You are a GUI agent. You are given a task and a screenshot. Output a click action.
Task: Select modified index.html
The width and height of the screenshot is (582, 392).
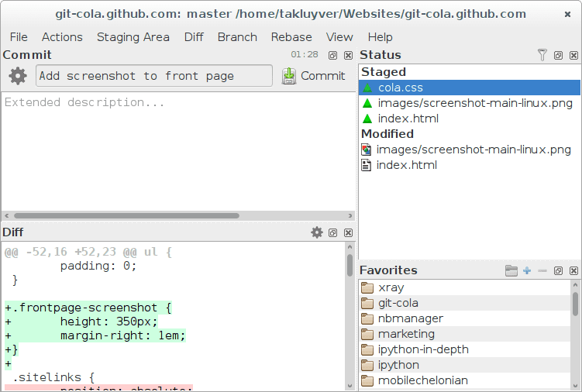pyautogui.click(x=469, y=165)
